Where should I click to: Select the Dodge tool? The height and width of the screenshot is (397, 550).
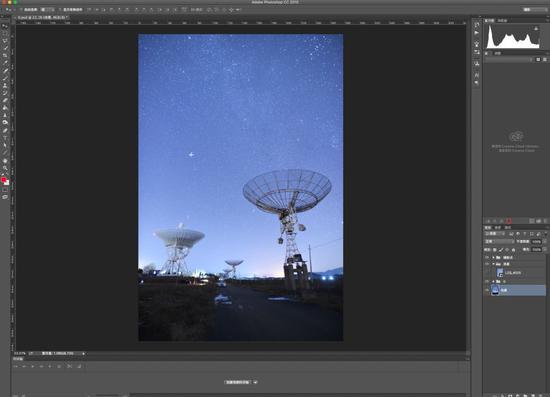coord(5,122)
